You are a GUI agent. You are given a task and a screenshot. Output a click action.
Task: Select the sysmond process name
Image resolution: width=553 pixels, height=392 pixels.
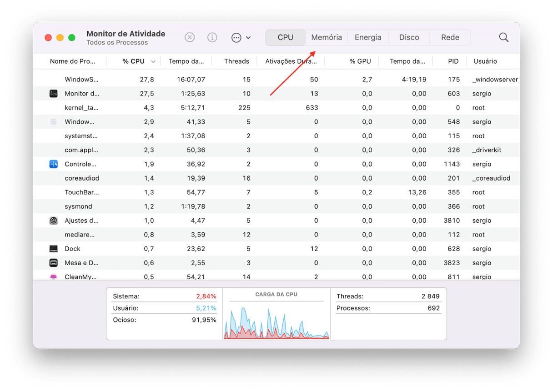click(x=78, y=206)
